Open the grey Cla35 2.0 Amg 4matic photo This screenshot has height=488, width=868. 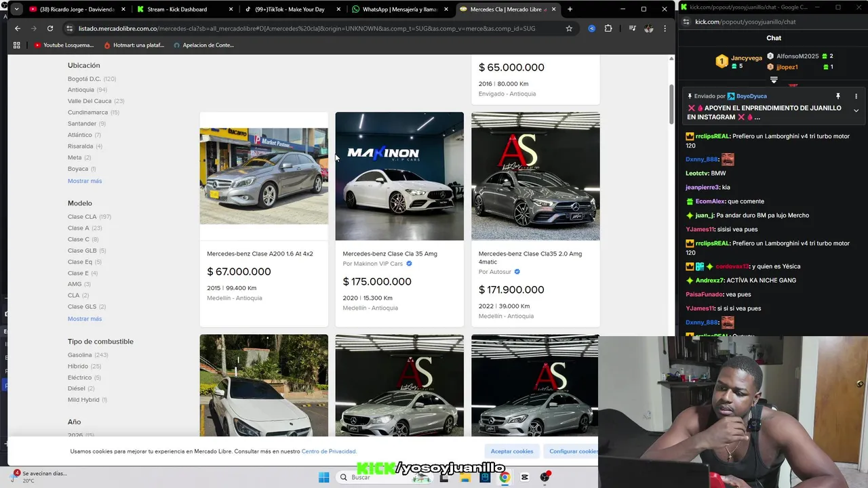536,176
